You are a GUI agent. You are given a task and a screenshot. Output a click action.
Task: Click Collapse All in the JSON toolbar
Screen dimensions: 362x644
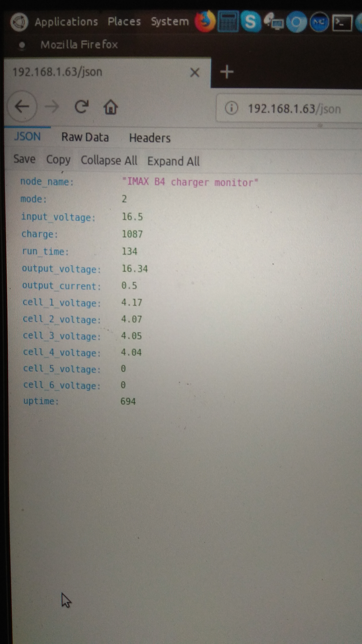(x=109, y=160)
